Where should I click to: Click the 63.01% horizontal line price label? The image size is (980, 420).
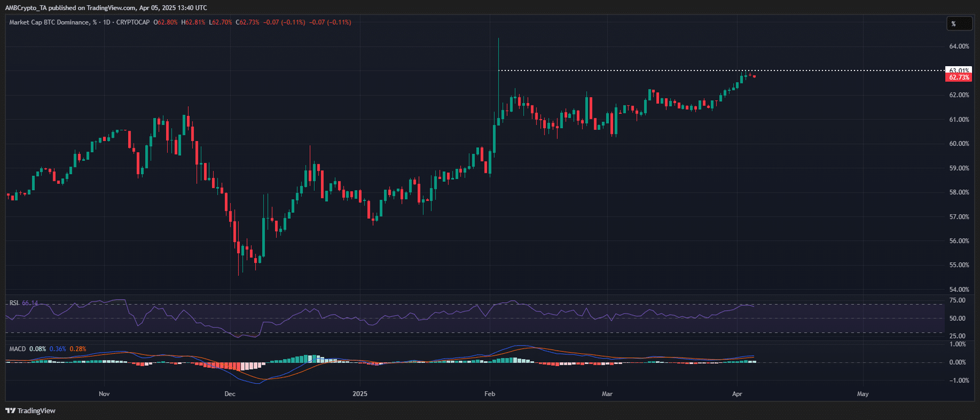click(959, 71)
